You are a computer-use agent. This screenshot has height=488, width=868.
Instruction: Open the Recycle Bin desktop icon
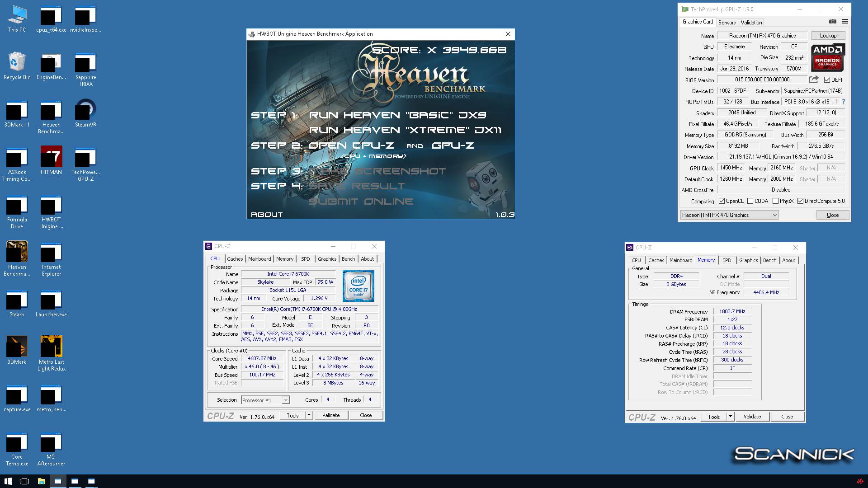tap(17, 66)
